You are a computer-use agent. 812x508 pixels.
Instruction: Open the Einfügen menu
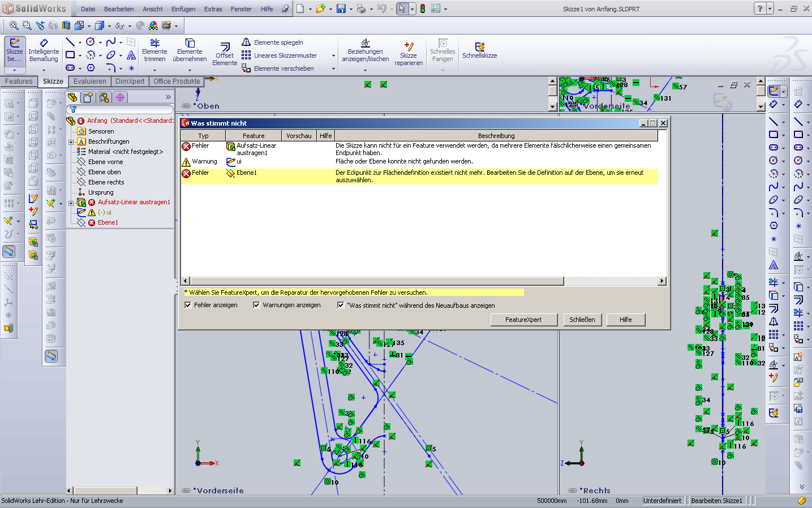click(183, 9)
